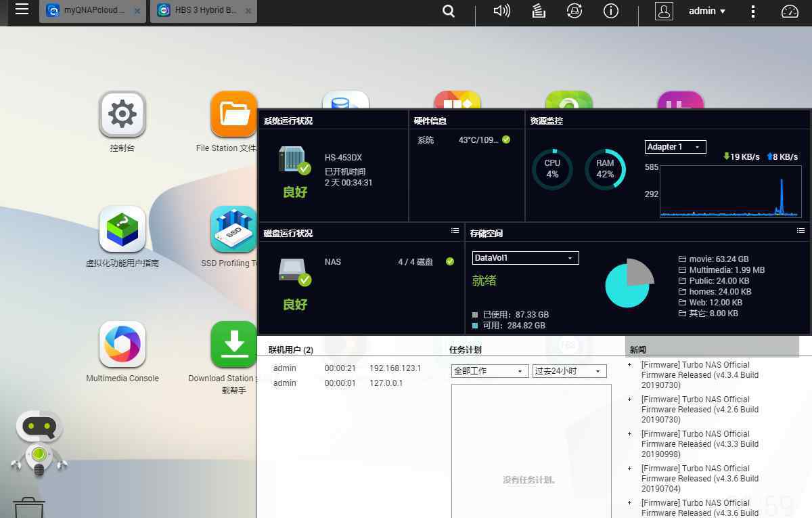Click the HS-453DX model name
Viewport: 812px width, 518px height.
point(343,158)
